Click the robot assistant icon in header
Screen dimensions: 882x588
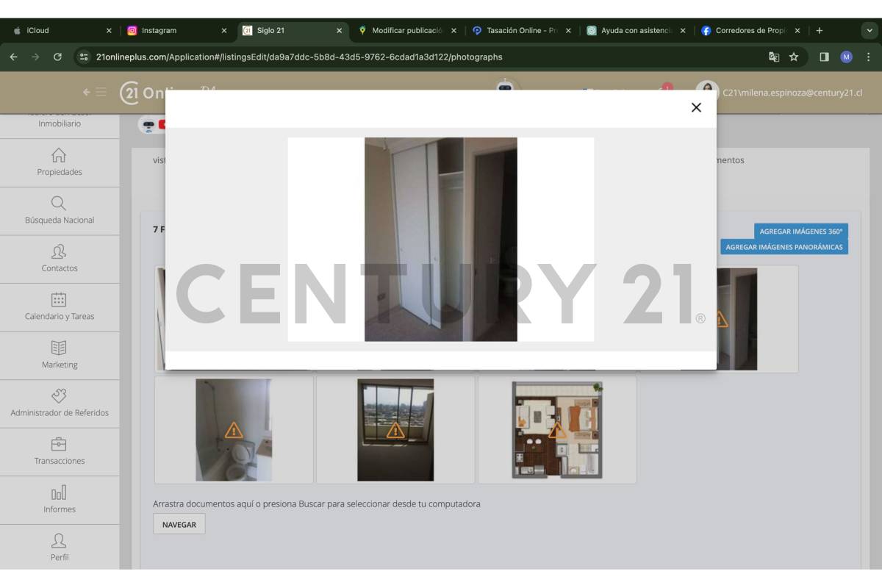tap(505, 85)
